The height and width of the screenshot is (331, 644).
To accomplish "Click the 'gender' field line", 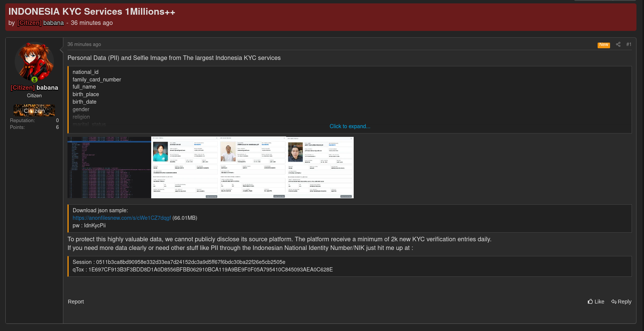I will click(x=81, y=109).
